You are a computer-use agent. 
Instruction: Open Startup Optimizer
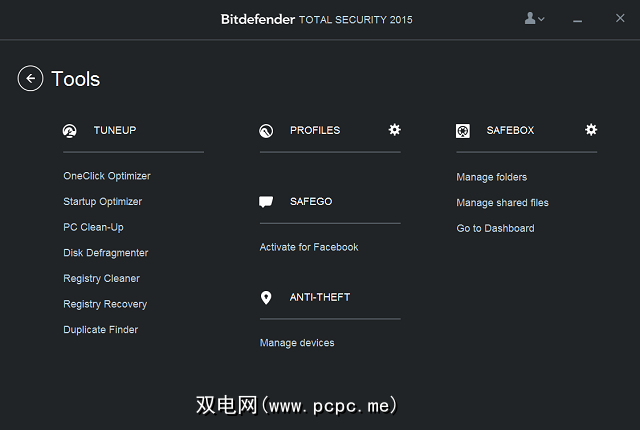click(x=103, y=202)
